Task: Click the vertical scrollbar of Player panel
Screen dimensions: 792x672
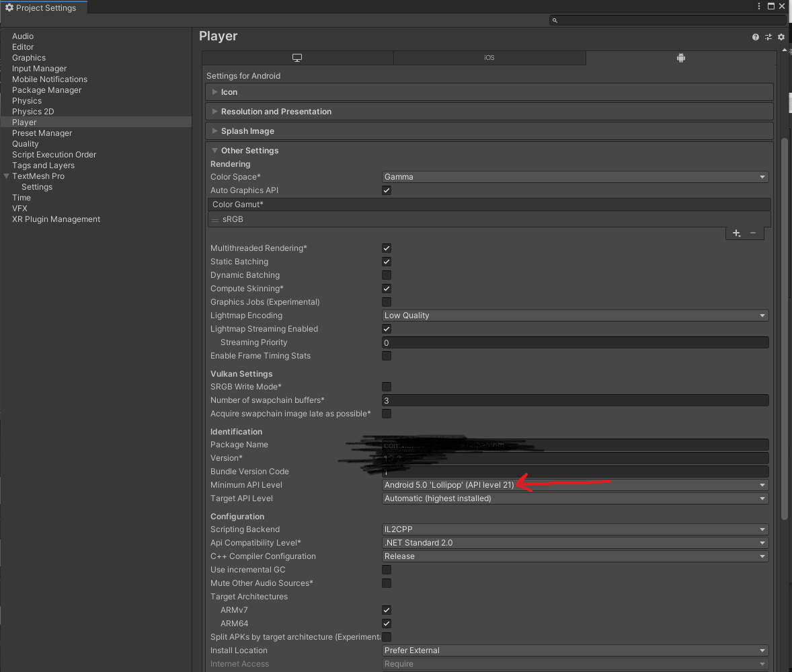Action: click(784, 328)
